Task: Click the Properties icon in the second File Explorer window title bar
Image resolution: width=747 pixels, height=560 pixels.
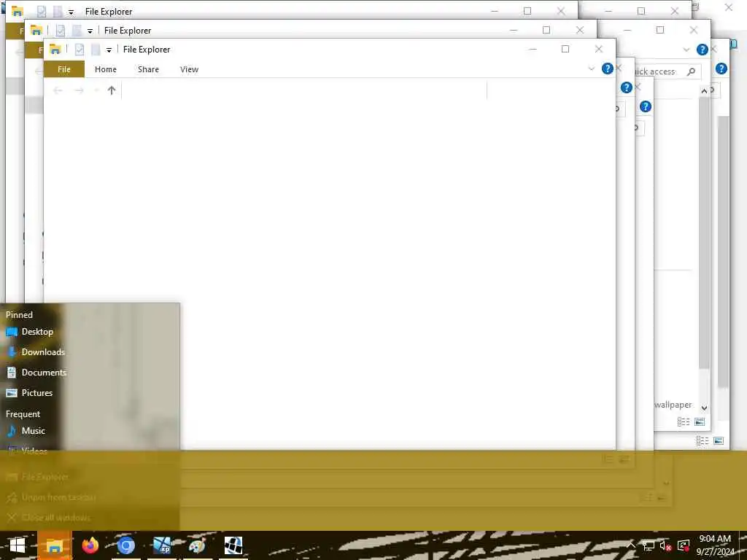Action: [x=61, y=30]
